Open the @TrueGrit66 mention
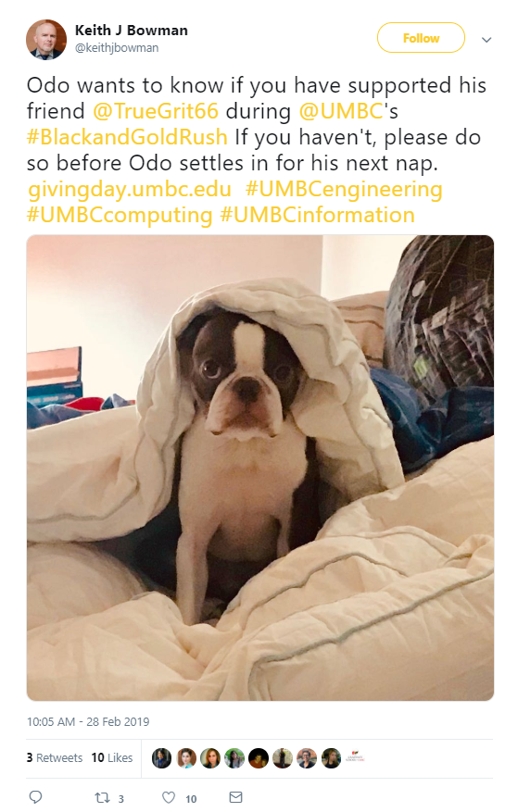The image size is (518, 812). point(156,111)
